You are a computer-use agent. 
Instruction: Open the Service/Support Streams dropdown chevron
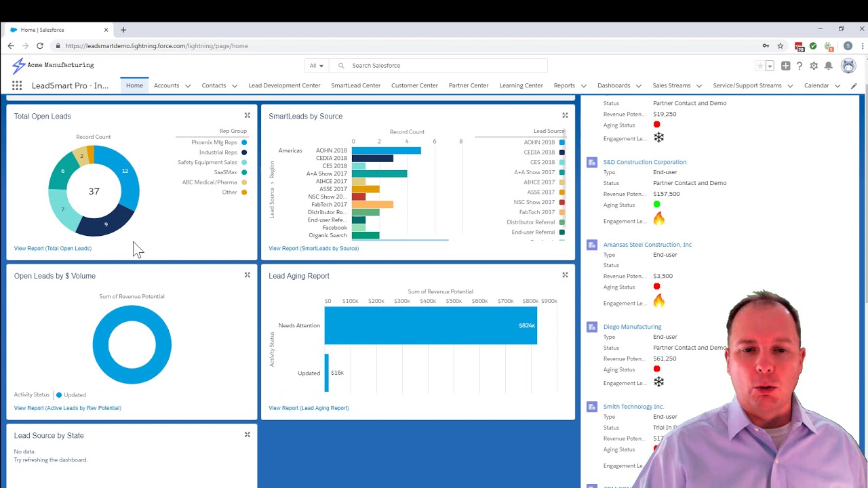(790, 86)
